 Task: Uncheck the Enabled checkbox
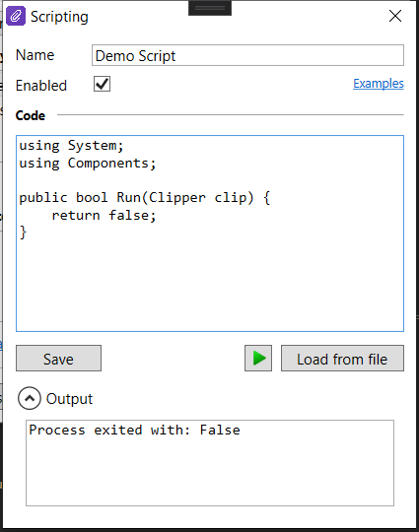point(102,84)
